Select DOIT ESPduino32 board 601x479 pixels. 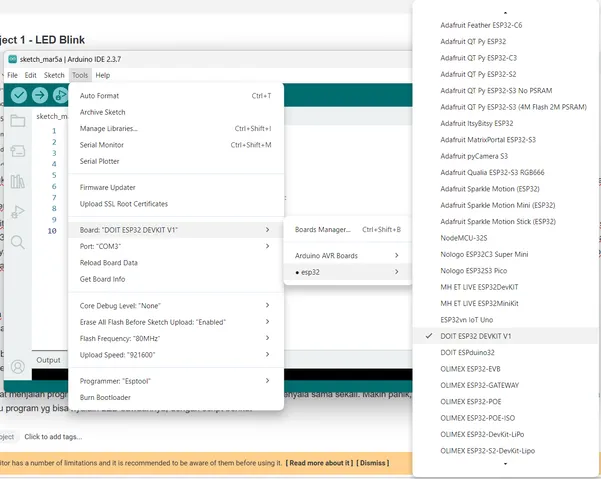pyautogui.click(x=505, y=353)
